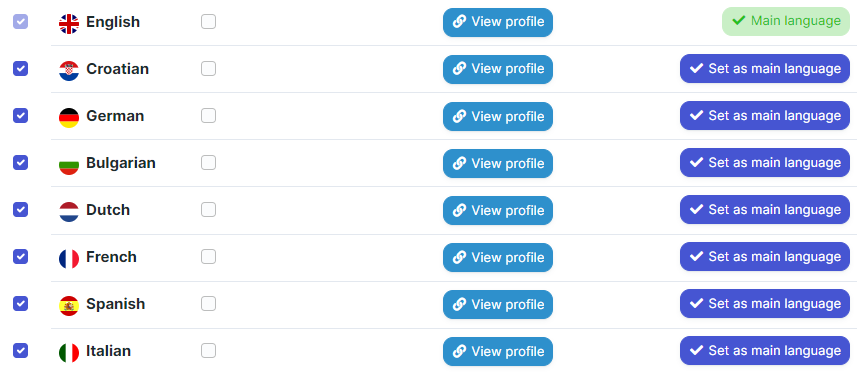Set Croatian as main language
Image resolution: width=866 pixels, height=374 pixels.
coord(764,69)
